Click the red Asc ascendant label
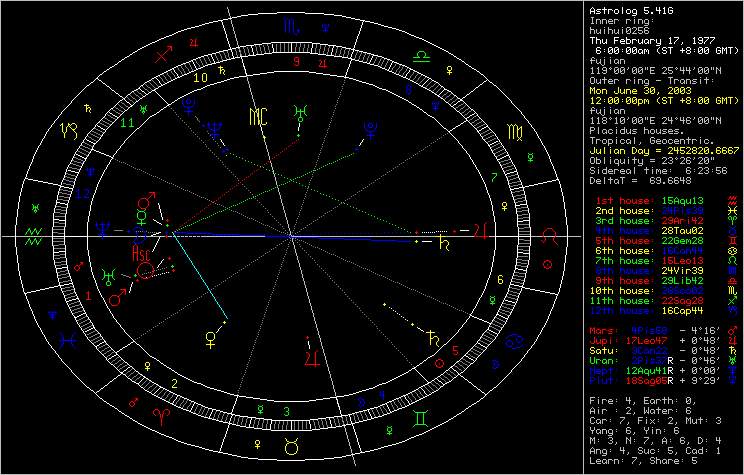744x475 pixels. (x=142, y=257)
